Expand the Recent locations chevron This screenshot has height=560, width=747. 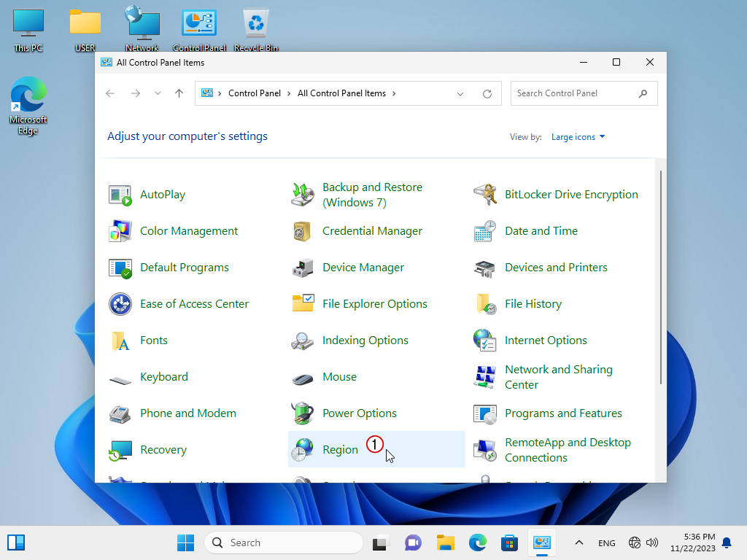pyautogui.click(x=158, y=93)
